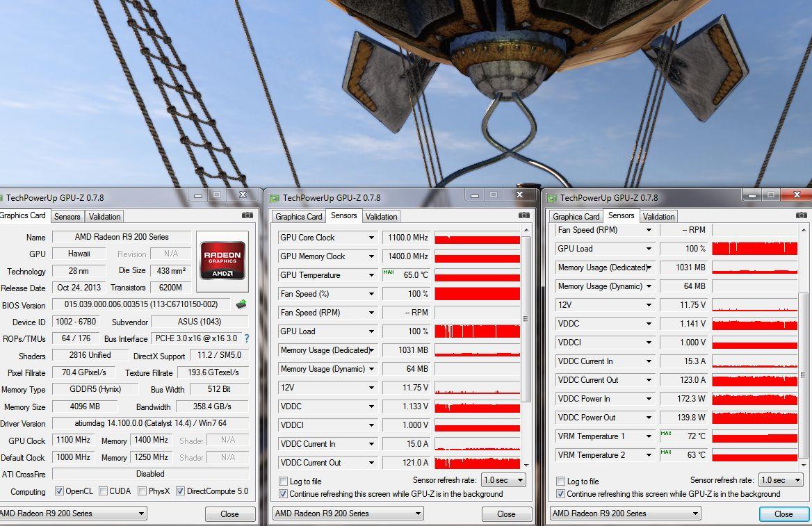This screenshot has width=812, height=526.
Task: Enable Log to file in middle window
Action: click(x=283, y=481)
